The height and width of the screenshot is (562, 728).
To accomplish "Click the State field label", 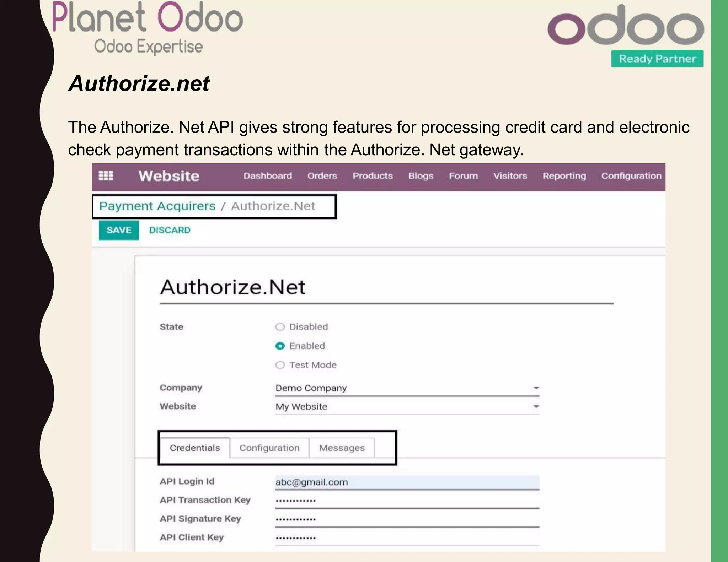I will click(x=171, y=327).
